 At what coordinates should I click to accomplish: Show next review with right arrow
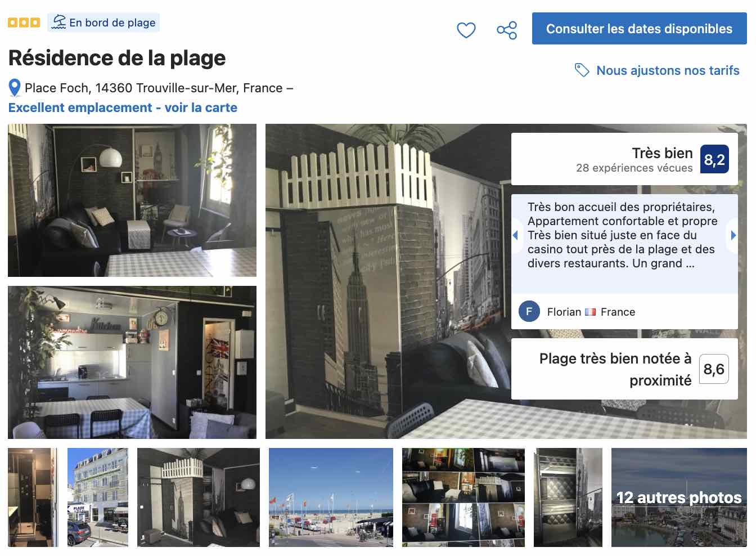coord(733,235)
